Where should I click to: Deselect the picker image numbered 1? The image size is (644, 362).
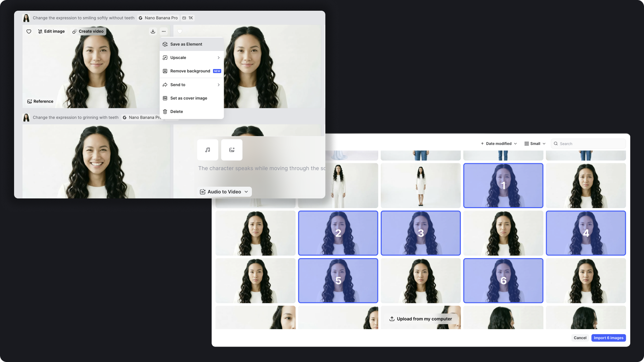click(503, 186)
